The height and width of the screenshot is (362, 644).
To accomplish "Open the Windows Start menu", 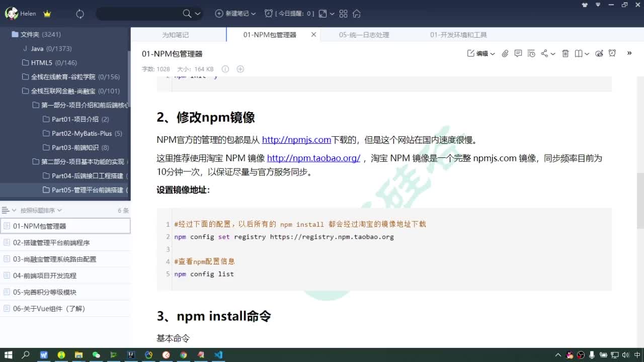I will point(9,355).
